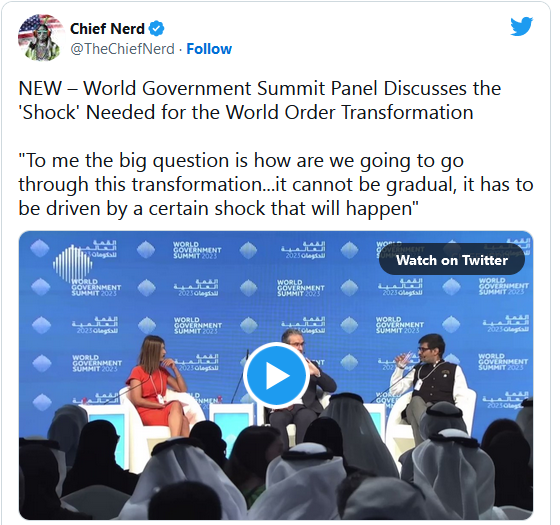560x525 pixels.
Task: Click the Twitter bird logo
Action: (521, 26)
